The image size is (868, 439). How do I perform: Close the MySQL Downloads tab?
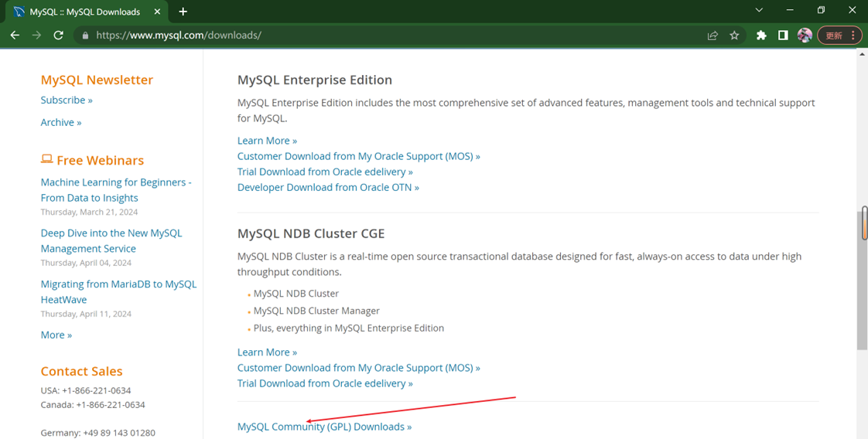click(158, 12)
